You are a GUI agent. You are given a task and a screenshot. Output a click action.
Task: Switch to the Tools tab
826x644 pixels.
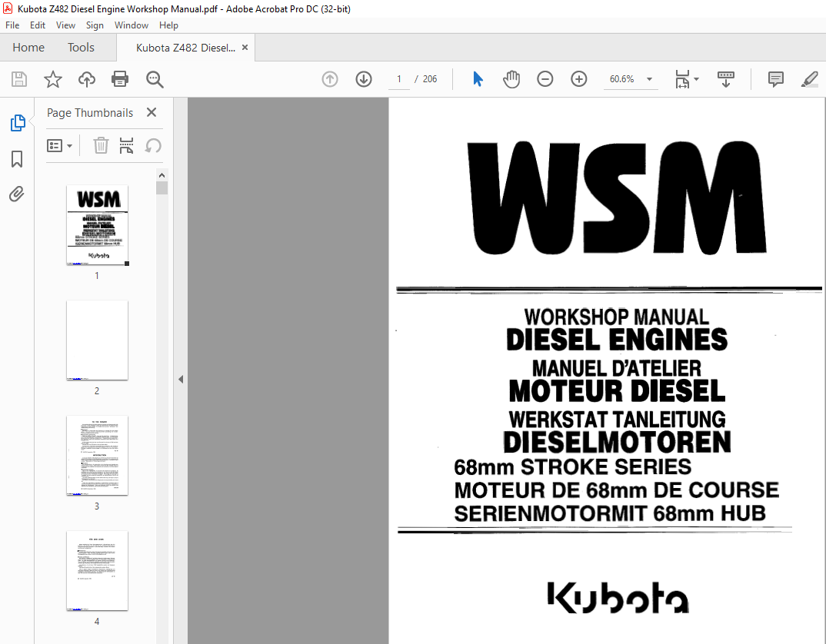[x=81, y=48]
